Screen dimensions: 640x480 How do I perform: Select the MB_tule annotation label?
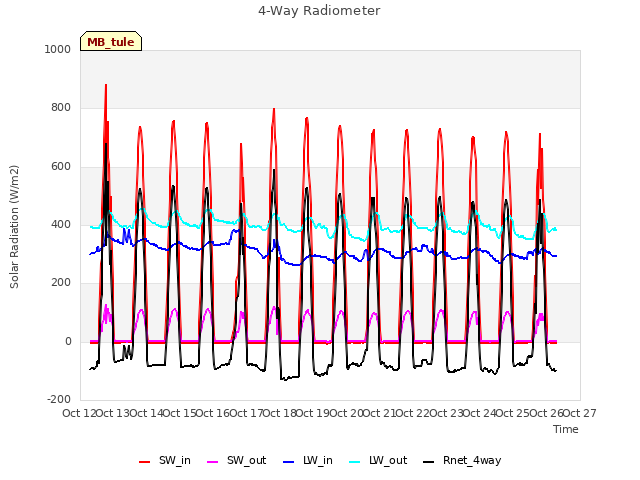[x=111, y=42]
